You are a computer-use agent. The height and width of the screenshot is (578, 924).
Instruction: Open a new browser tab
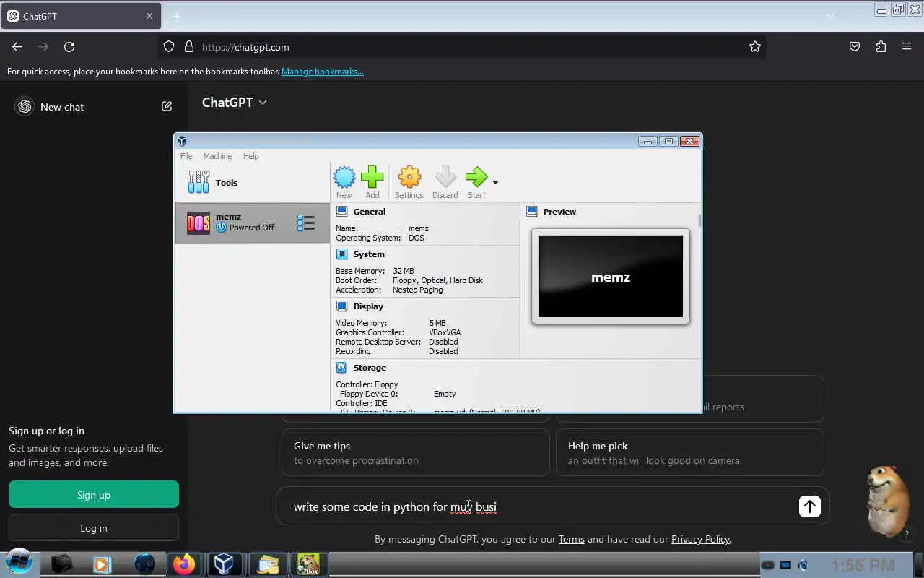pos(176,16)
